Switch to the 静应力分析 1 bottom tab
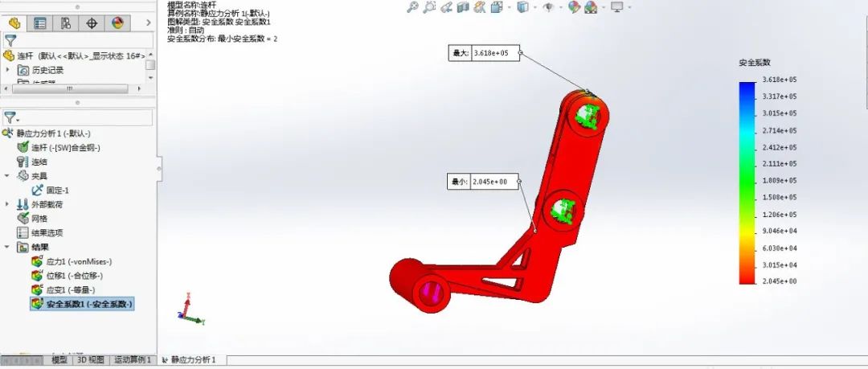Viewport: 868px width, 369px height. tap(193, 359)
